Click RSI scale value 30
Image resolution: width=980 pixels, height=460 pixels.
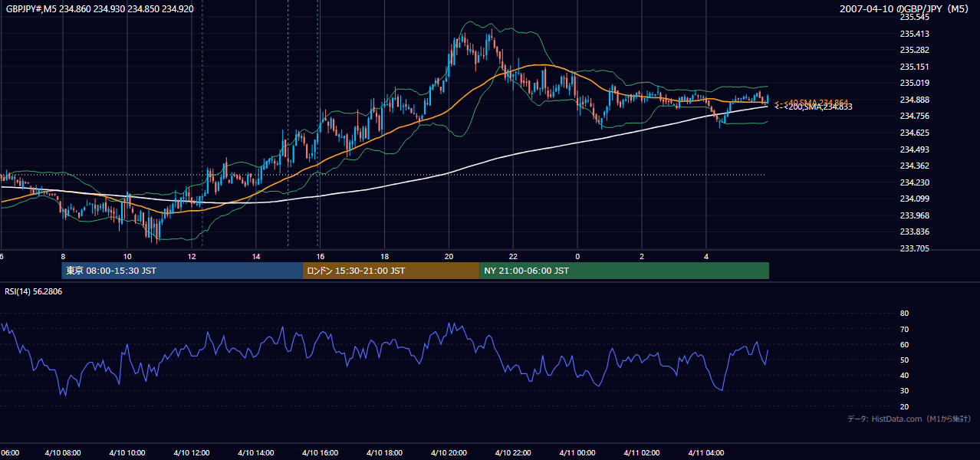[904, 391]
